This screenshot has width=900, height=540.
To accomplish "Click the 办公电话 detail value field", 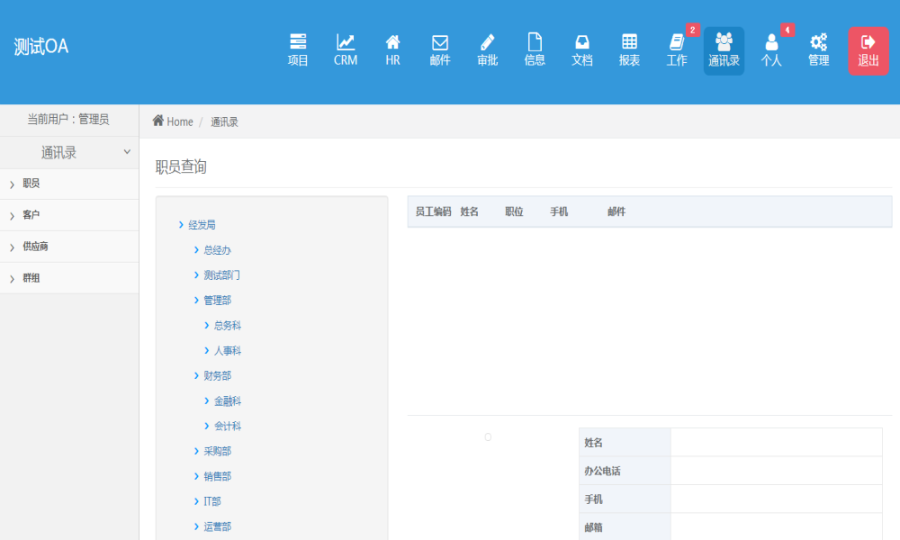I will click(776, 471).
